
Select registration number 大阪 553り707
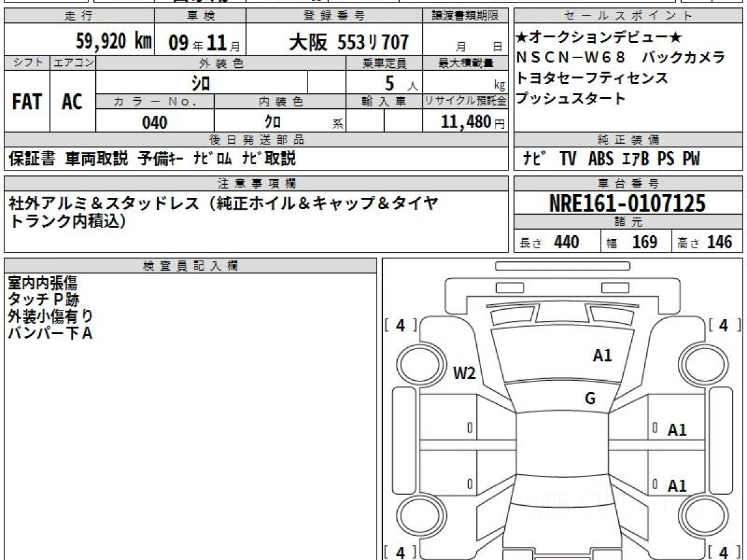click(x=349, y=42)
